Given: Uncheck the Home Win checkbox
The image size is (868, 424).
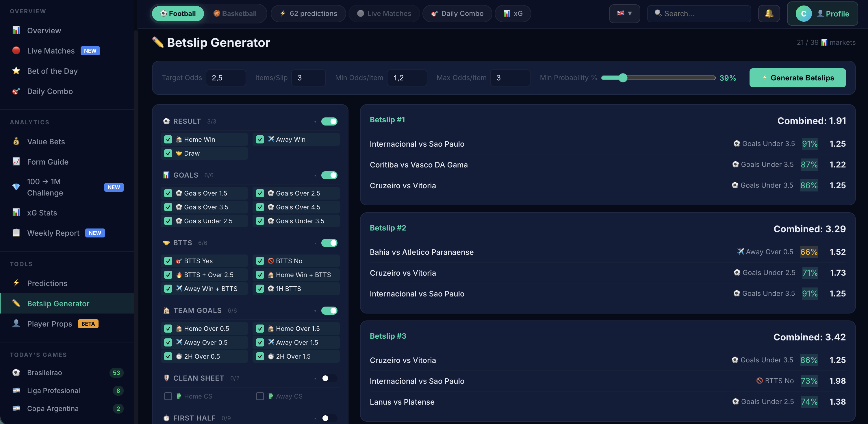Looking at the screenshot, I should pyautogui.click(x=168, y=139).
